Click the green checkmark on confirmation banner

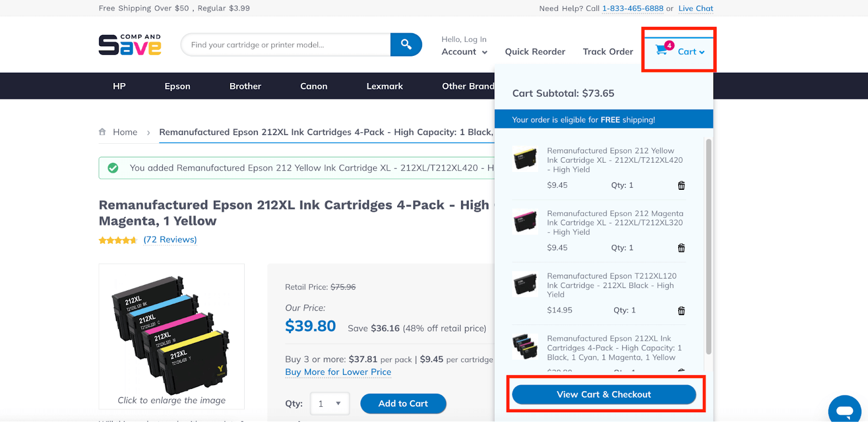point(112,168)
